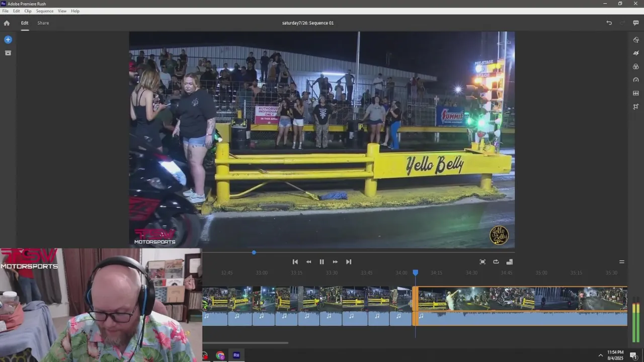Add media with the blue plus button
This screenshot has height=362, width=644.
pos(8,39)
